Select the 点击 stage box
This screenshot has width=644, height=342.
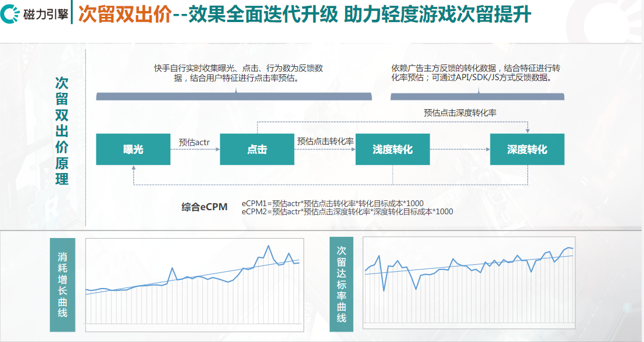(258, 149)
